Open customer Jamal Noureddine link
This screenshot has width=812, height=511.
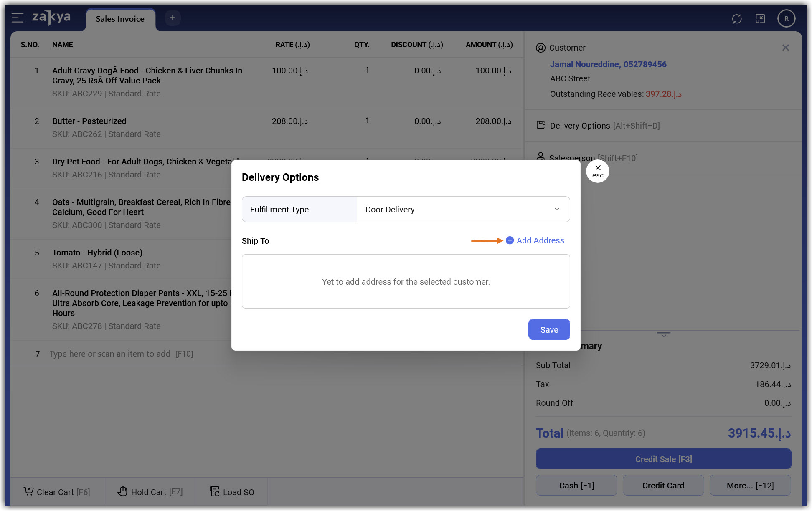(x=608, y=64)
